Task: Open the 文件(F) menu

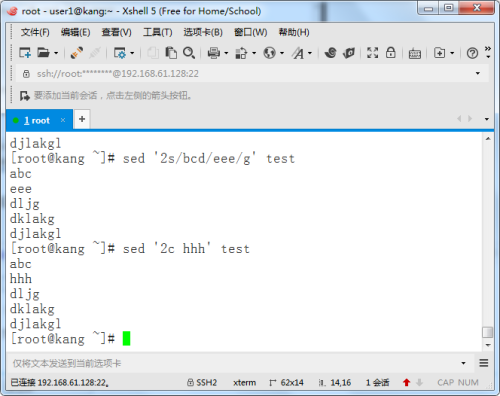Action: click(x=35, y=32)
